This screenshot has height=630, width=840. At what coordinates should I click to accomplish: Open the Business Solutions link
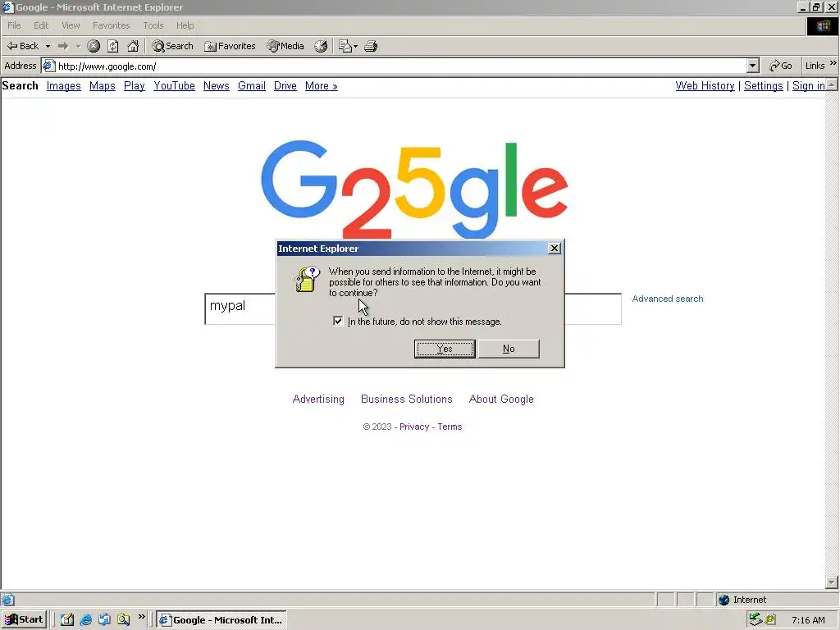pos(407,399)
